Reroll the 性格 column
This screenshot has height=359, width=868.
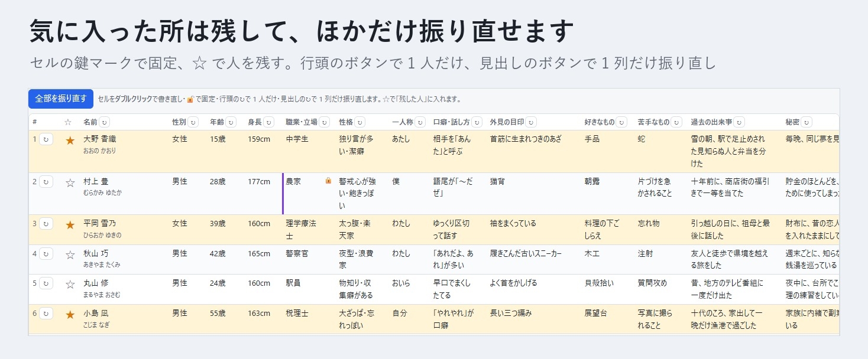tap(360, 122)
